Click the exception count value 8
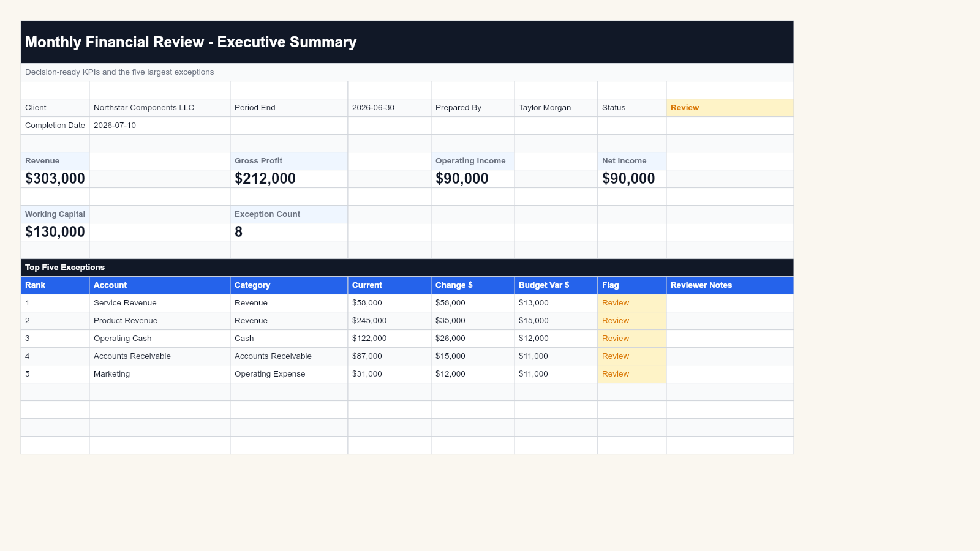Screen dimensions: 980x551 pos(289,232)
